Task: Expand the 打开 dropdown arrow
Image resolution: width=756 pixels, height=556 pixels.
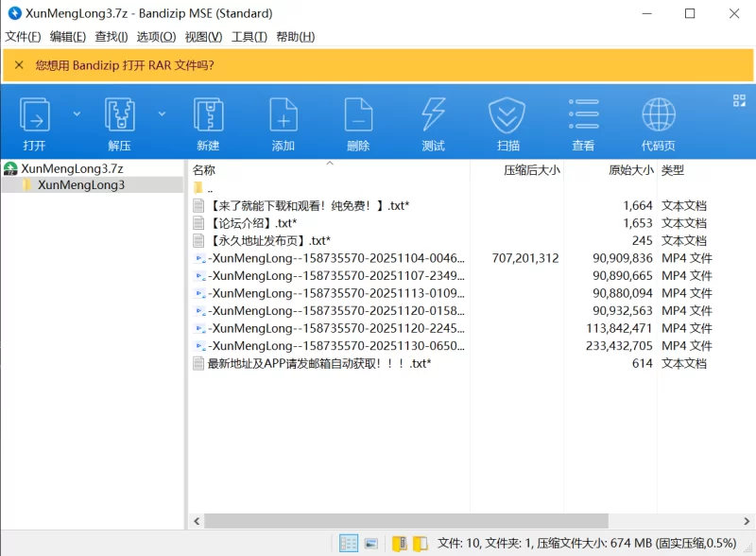Action: point(77,113)
